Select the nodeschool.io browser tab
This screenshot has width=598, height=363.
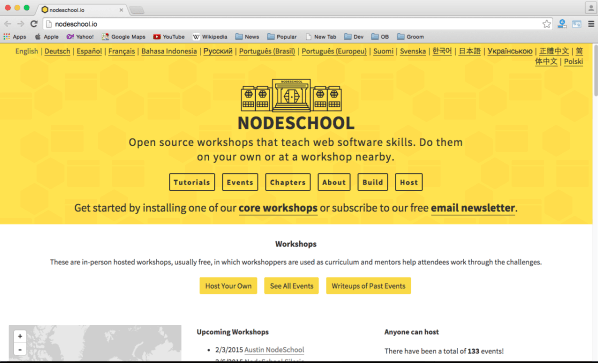pyautogui.click(x=82, y=10)
